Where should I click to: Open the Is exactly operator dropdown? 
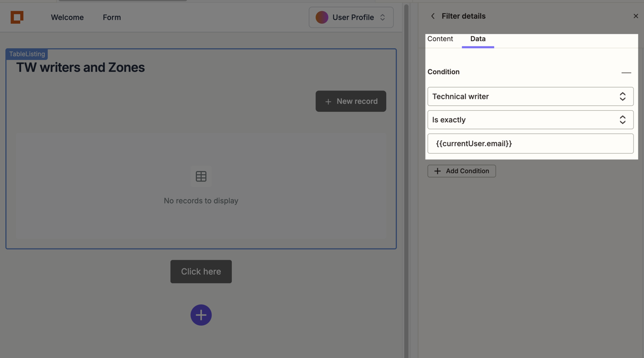[530, 120]
